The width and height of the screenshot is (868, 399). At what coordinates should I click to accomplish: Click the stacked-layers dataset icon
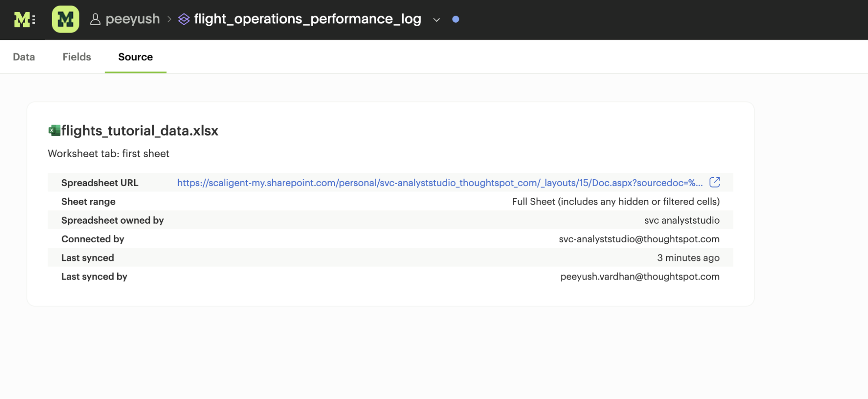coord(184,20)
